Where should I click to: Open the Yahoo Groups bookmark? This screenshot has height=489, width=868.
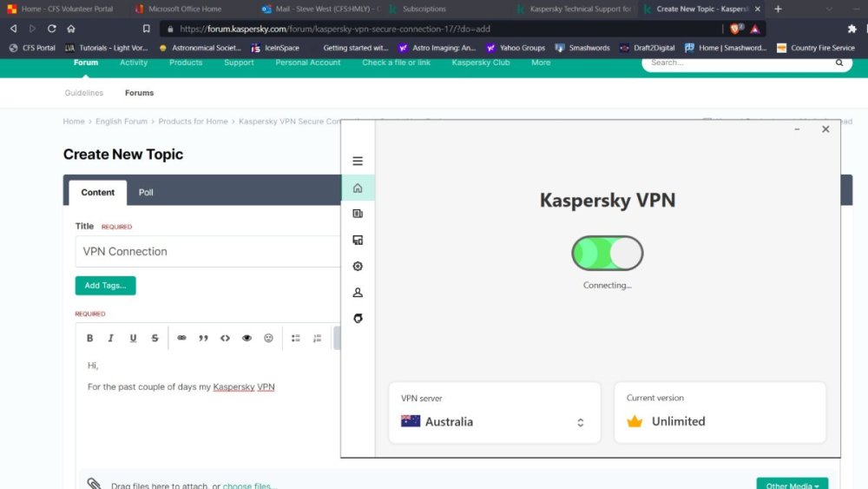[516, 48]
